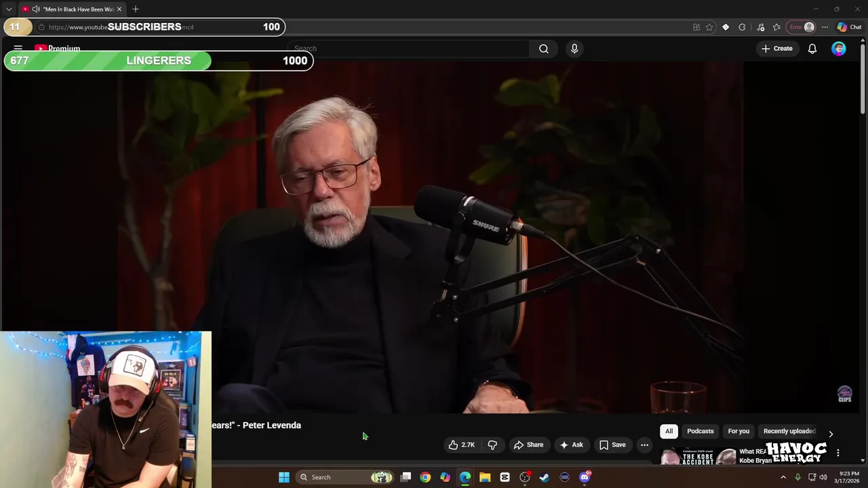Open the Ask AI button
868x488 pixels.
tap(571, 445)
